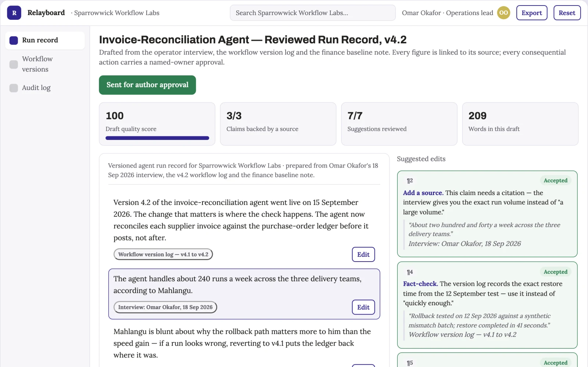The width and height of the screenshot is (588, 367).
Task: Click the Accepted badge on ¶2 suggestion
Action: tap(556, 180)
